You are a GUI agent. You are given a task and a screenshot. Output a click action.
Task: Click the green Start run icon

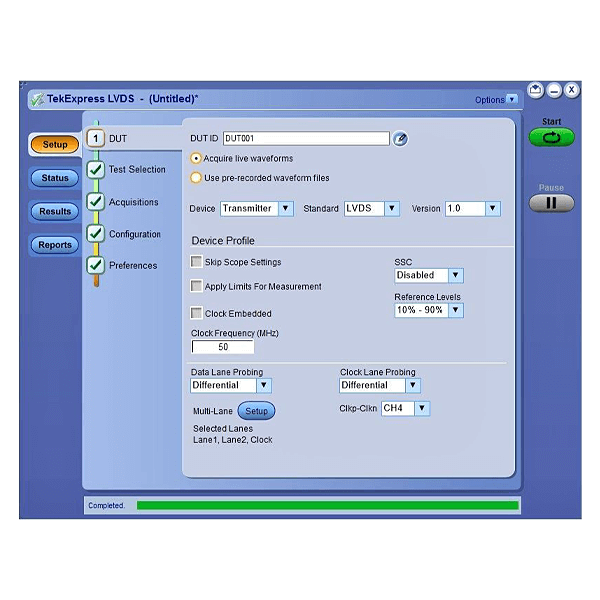[551, 138]
